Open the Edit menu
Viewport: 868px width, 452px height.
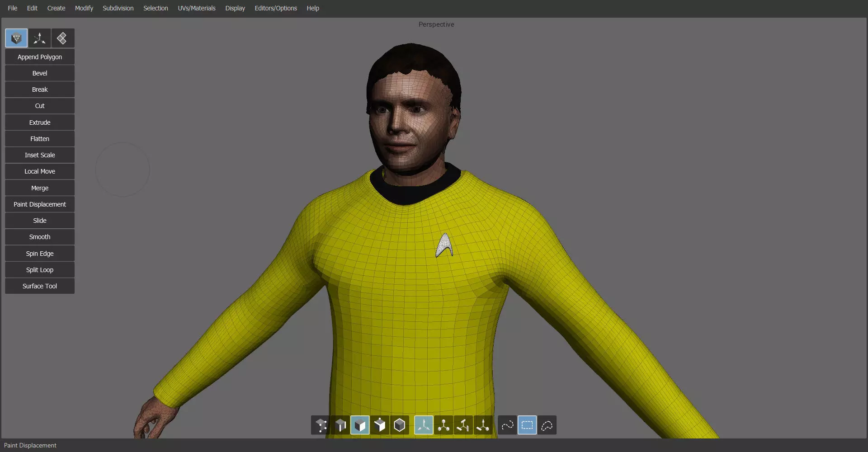click(x=32, y=8)
